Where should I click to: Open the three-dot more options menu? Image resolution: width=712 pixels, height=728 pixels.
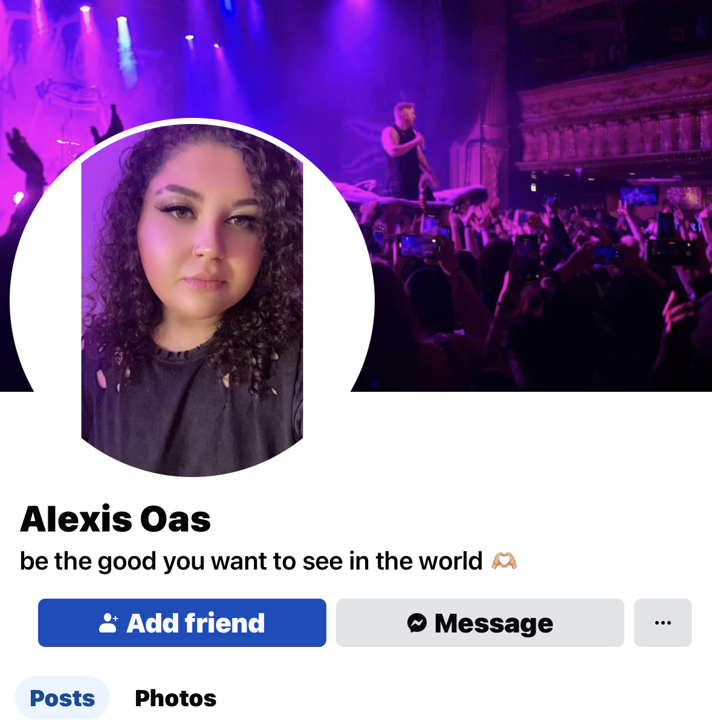tap(663, 623)
